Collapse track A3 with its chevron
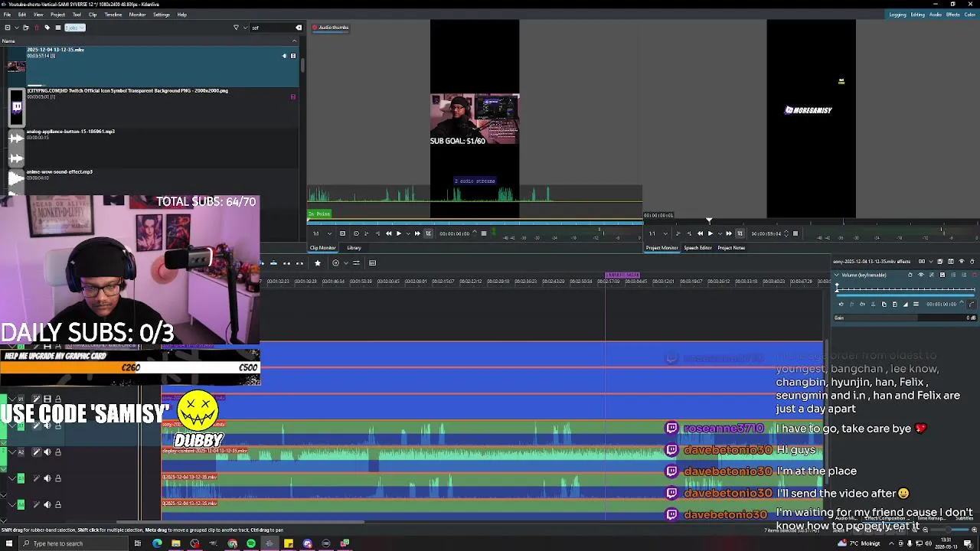The width and height of the screenshot is (980, 551). coord(11,478)
